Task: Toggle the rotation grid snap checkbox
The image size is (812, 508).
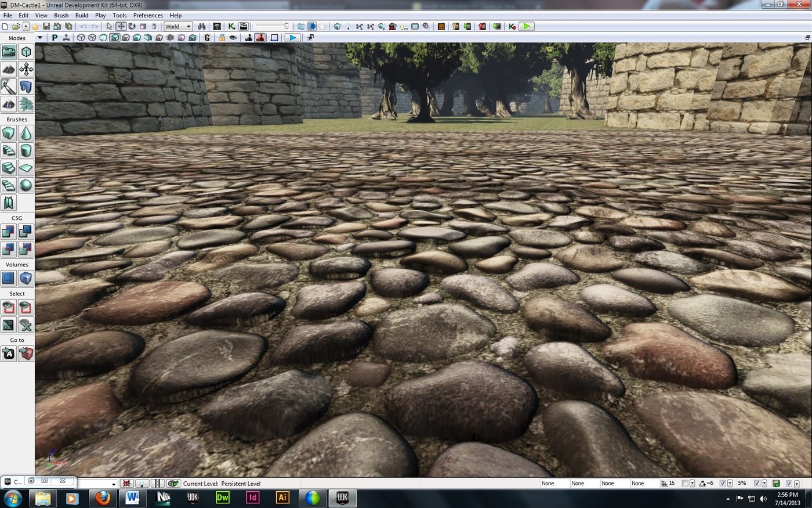Action: coord(723,483)
